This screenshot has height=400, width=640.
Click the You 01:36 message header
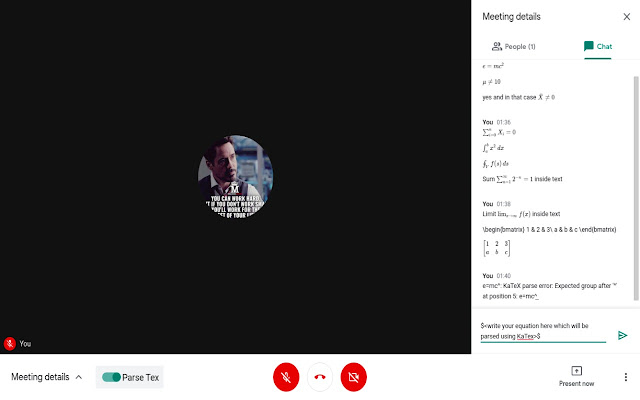point(496,122)
